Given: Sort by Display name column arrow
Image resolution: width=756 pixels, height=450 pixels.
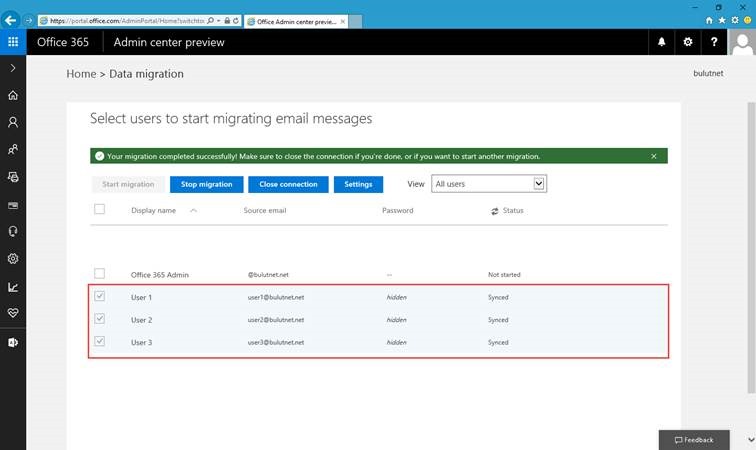Looking at the screenshot, I should tap(193, 210).
